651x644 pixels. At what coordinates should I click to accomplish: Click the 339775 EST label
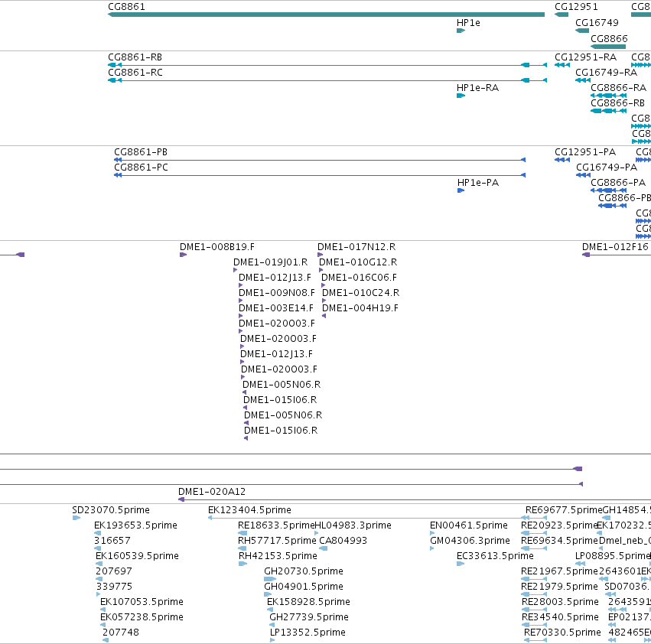coord(114,587)
